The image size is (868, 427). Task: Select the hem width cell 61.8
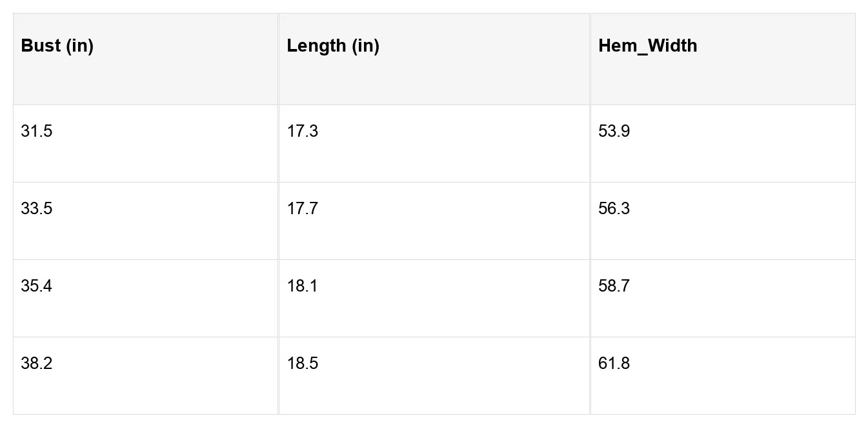point(723,376)
